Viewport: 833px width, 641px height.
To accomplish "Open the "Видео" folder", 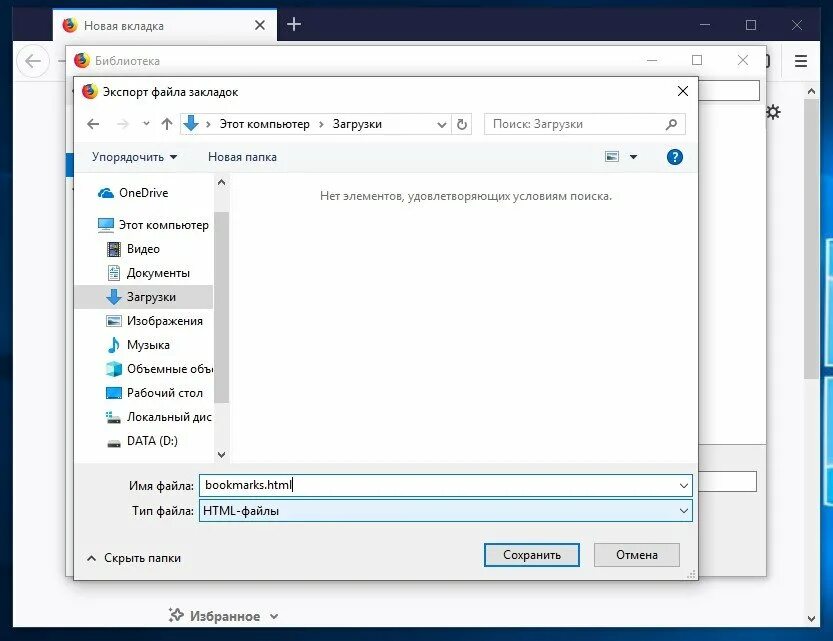I will point(133,249).
